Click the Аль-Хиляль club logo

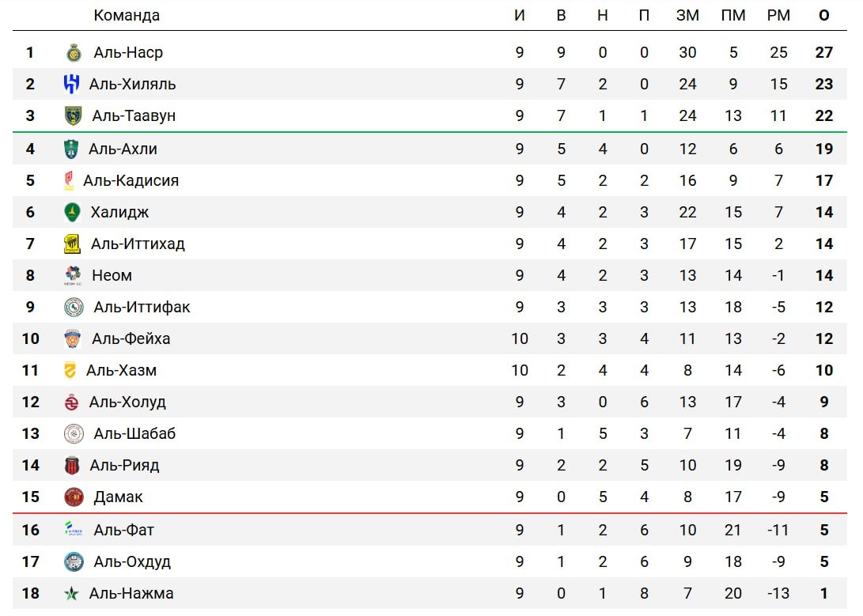click(x=71, y=84)
